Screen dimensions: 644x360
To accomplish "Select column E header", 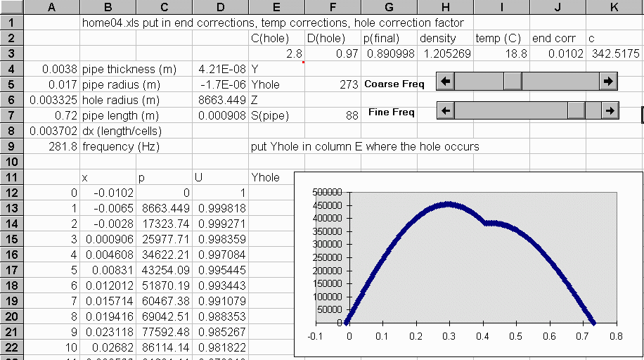I will pos(276,7).
